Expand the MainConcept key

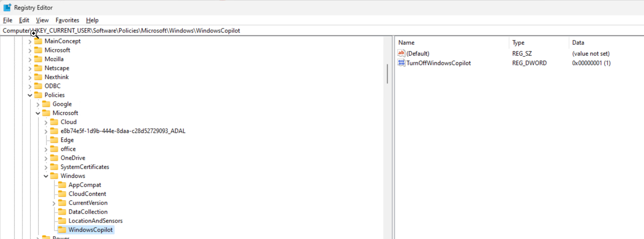[x=30, y=41]
